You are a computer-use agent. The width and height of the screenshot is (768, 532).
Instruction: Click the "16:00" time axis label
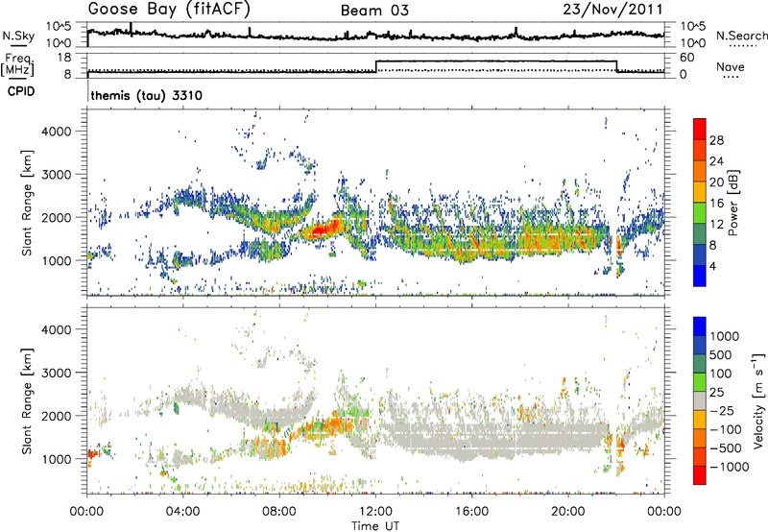click(471, 512)
